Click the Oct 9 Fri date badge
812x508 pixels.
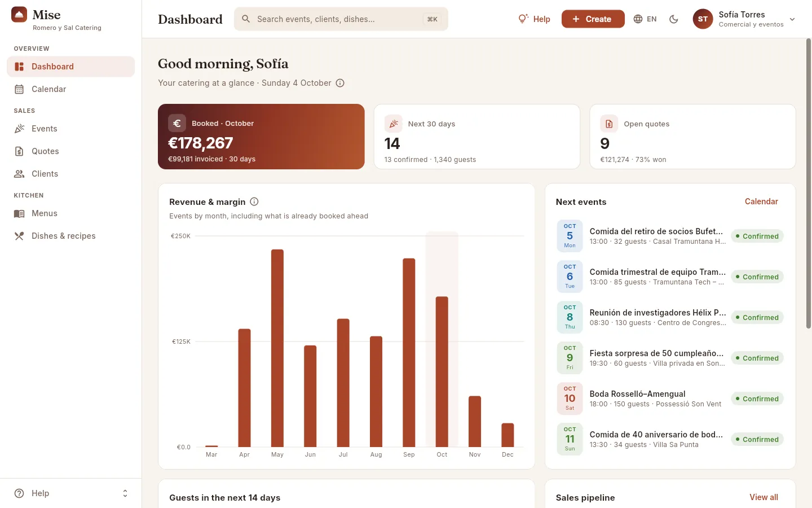pyautogui.click(x=570, y=358)
